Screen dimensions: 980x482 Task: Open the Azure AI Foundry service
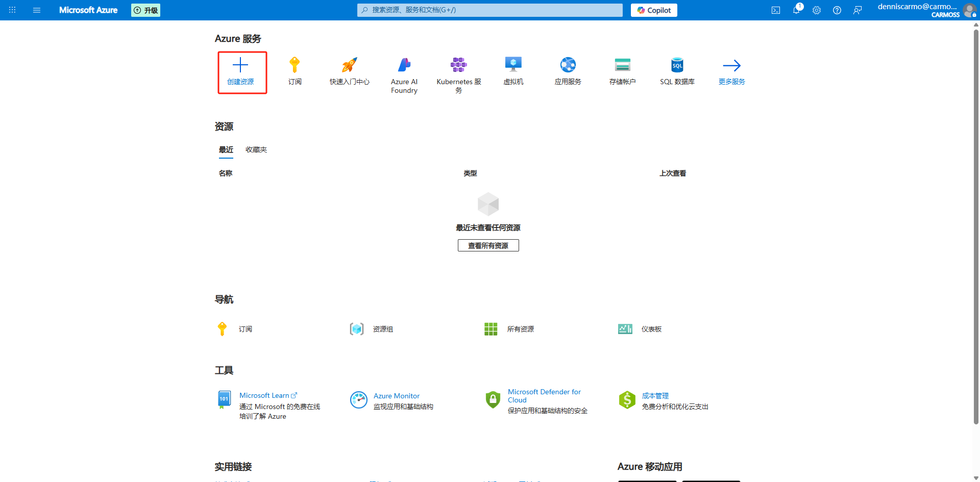tap(404, 65)
